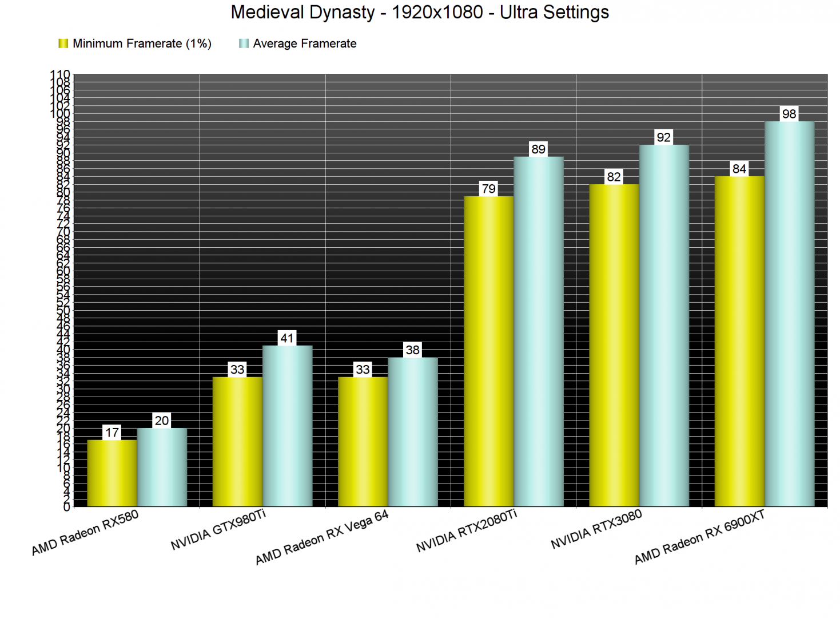Select the Average Framerate legend label
Viewport: 840px width, 618px height.
304,43
